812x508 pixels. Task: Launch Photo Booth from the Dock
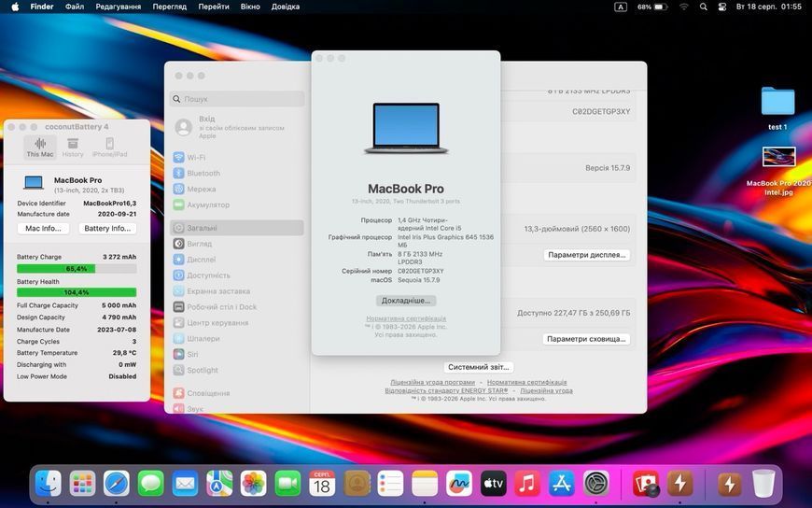click(646, 484)
